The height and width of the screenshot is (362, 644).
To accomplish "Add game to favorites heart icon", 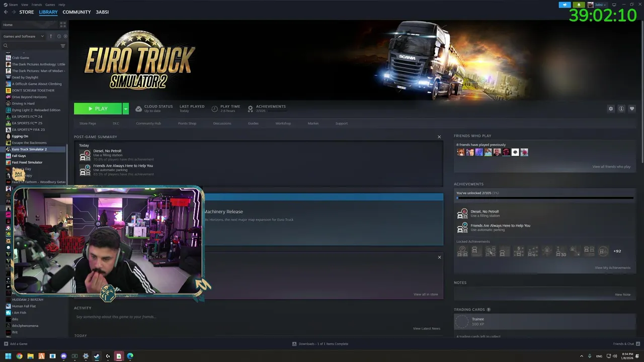I will (x=632, y=109).
